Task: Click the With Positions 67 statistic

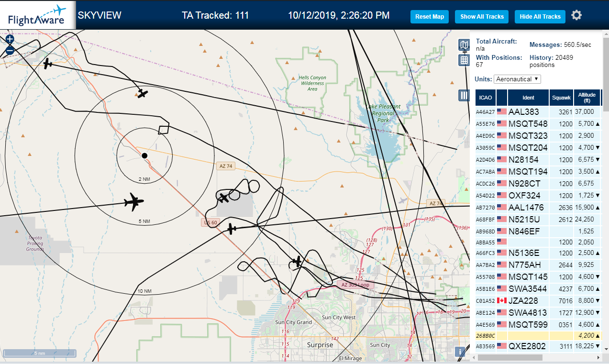Action: [499, 61]
